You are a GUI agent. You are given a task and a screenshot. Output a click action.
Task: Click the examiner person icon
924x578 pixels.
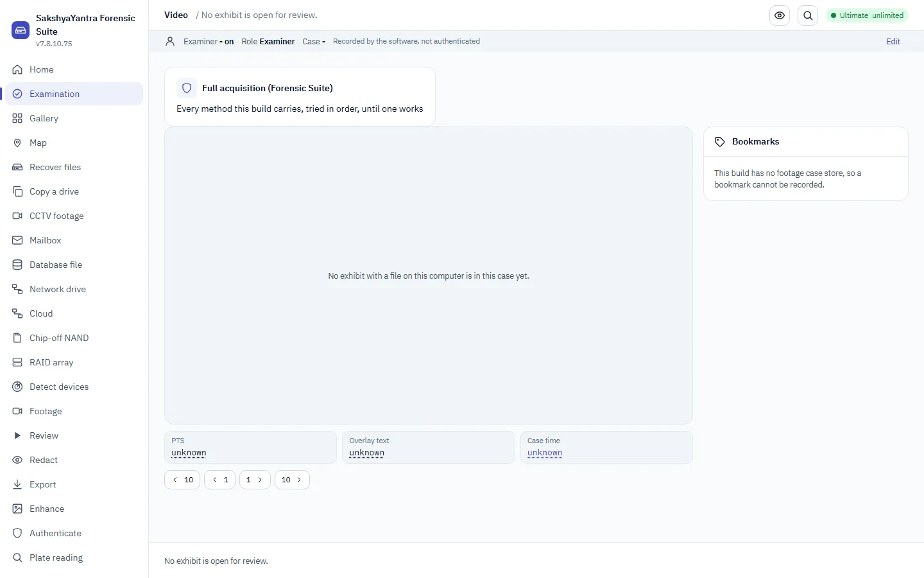click(x=170, y=41)
